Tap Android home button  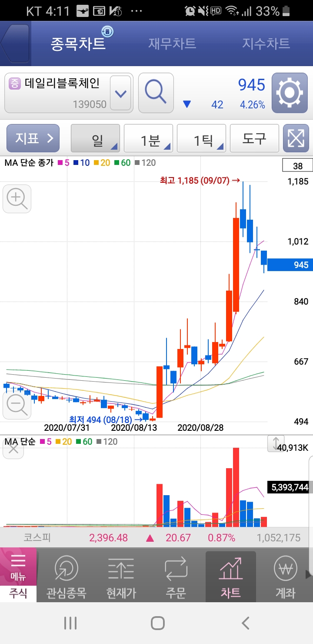coord(157,623)
